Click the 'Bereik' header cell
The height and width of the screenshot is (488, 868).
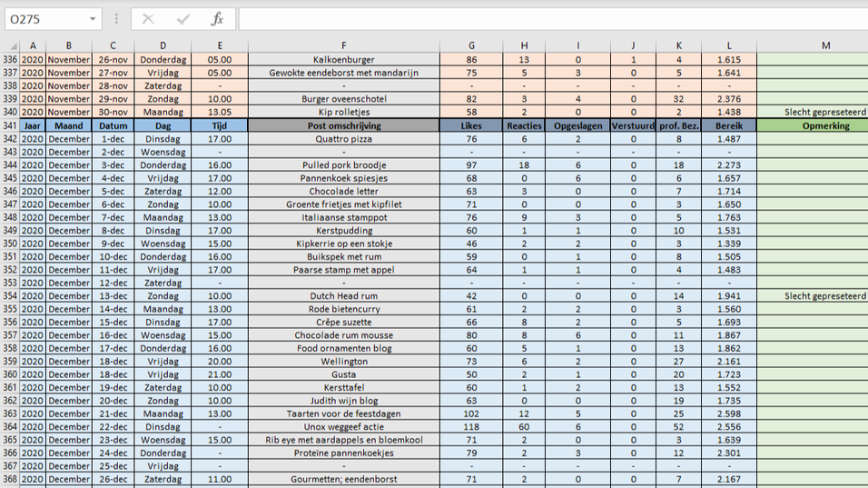[x=728, y=125]
